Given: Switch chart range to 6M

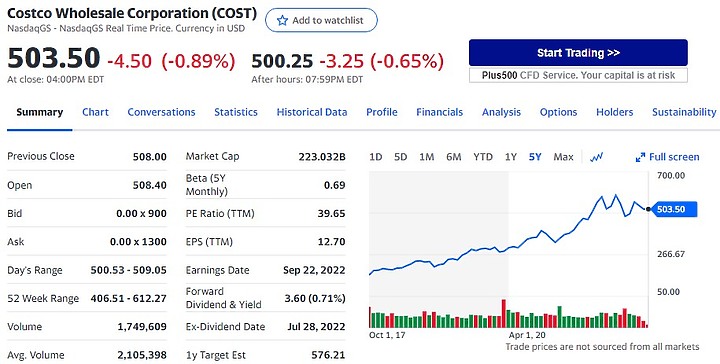Looking at the screenshot, I should coord(453,157).
